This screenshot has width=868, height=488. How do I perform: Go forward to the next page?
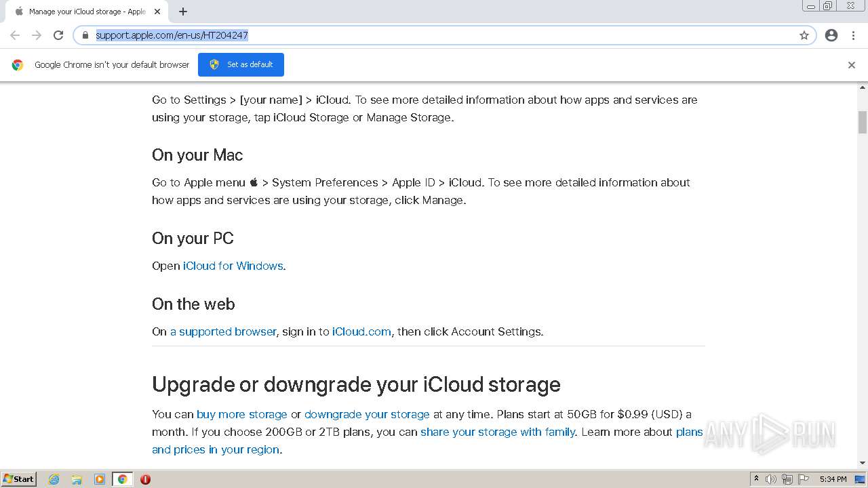pyautogui.click(x=37, y=35)
